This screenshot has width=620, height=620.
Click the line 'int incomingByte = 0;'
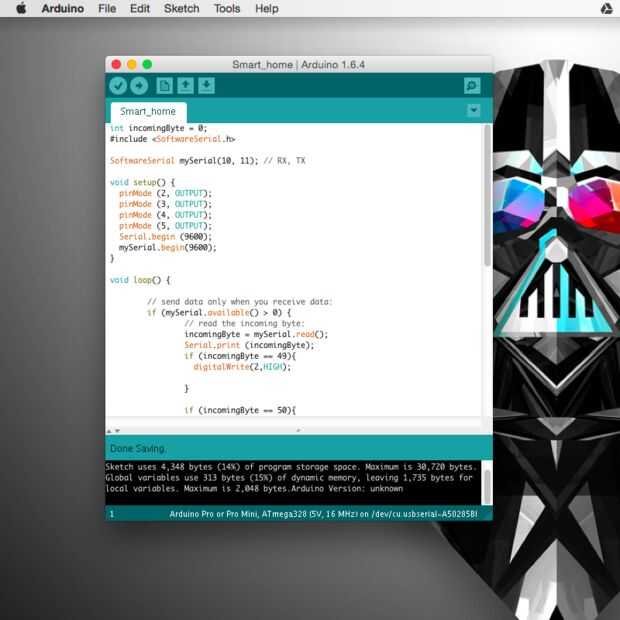[159, 128]
